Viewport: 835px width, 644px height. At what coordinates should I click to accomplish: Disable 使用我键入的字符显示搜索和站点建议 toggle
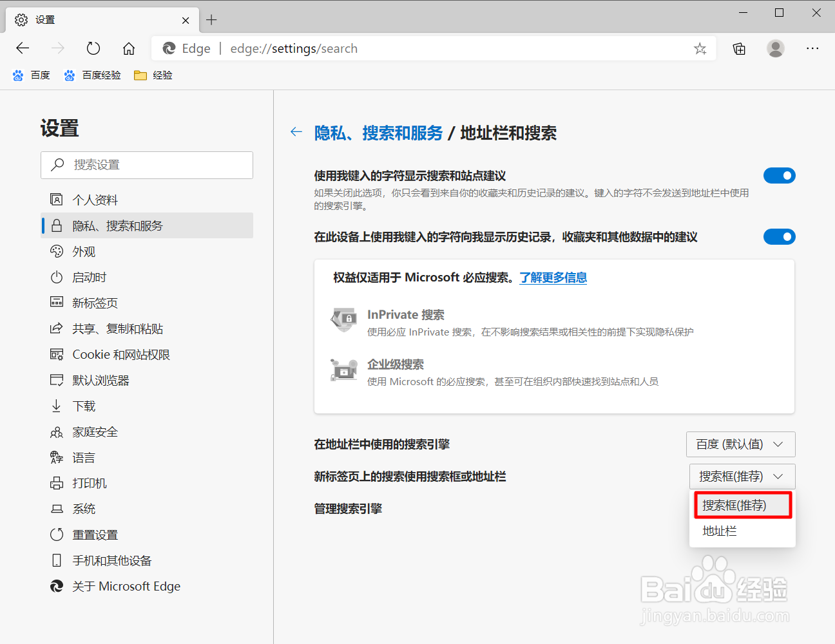(780, 175)
